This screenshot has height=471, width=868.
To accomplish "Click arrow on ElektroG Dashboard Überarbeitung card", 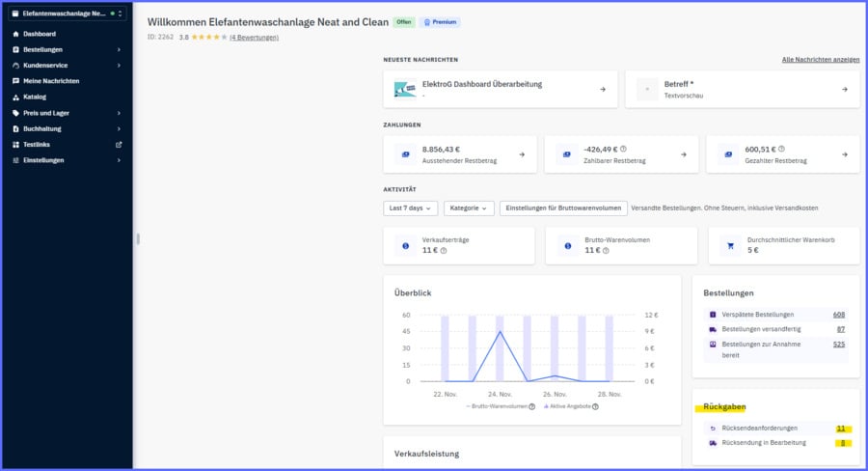I will (602, 89).
